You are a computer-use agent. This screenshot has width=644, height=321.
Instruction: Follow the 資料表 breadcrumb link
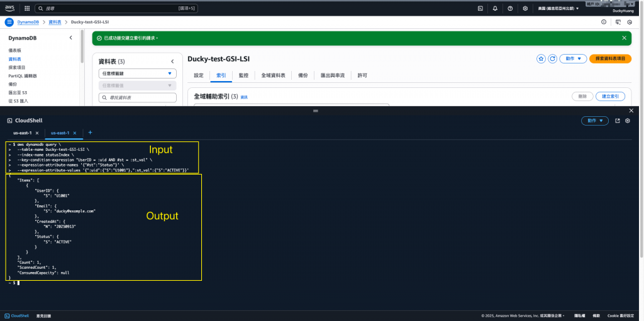click(x=55, y=22)
